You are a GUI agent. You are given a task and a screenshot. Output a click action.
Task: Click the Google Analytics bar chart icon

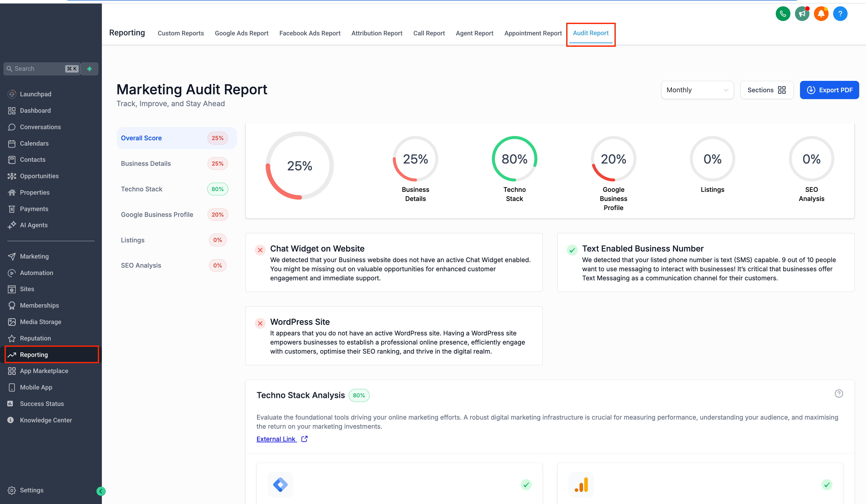pyautogui.click(x=581, y=485)
